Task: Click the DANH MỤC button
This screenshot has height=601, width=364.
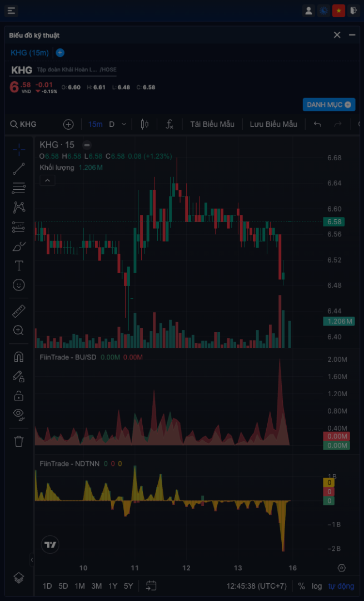Action: click(329, 104)
